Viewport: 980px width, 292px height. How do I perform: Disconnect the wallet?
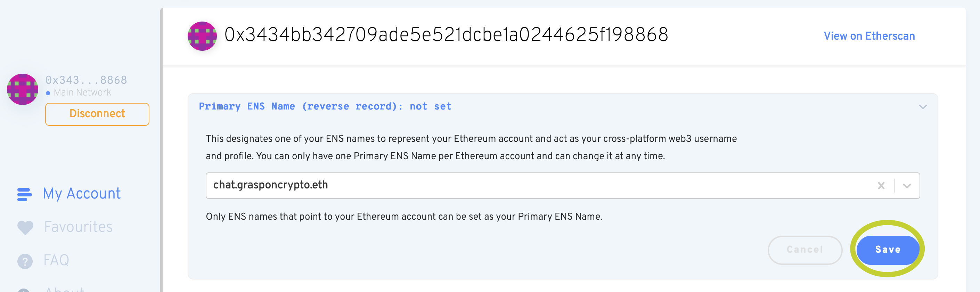[97, 114]
